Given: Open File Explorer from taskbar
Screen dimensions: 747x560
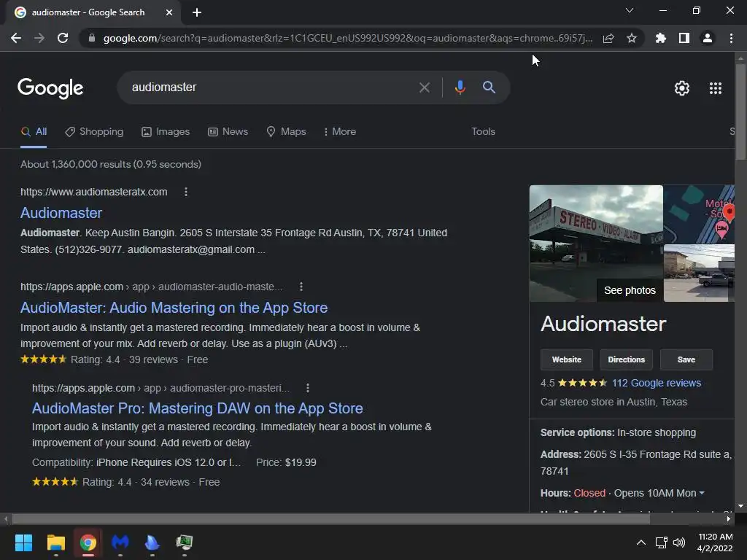Looking at the screenshot, I should pos(55,542).
